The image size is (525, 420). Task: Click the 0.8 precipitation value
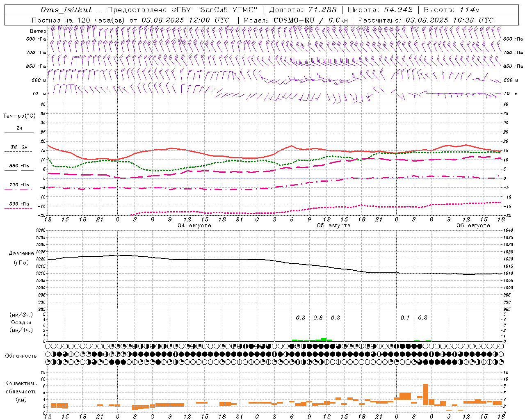pos(318,317)
